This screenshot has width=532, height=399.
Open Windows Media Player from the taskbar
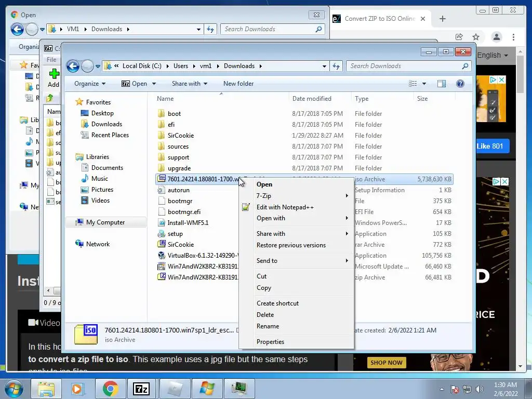tap(77, 389)
